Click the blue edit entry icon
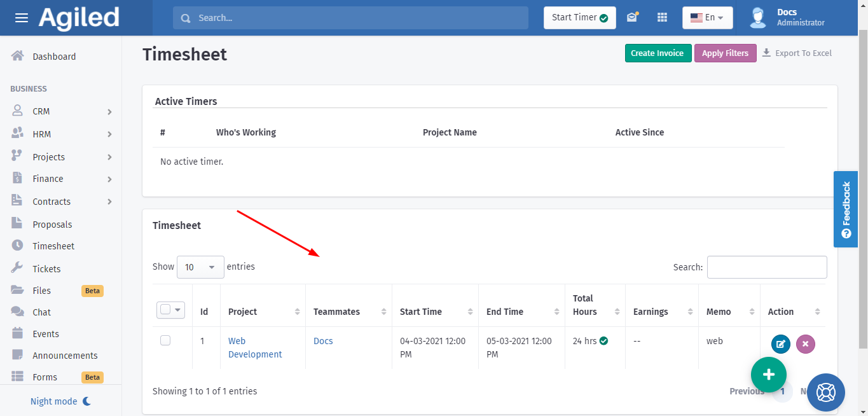 pos(780,344)
